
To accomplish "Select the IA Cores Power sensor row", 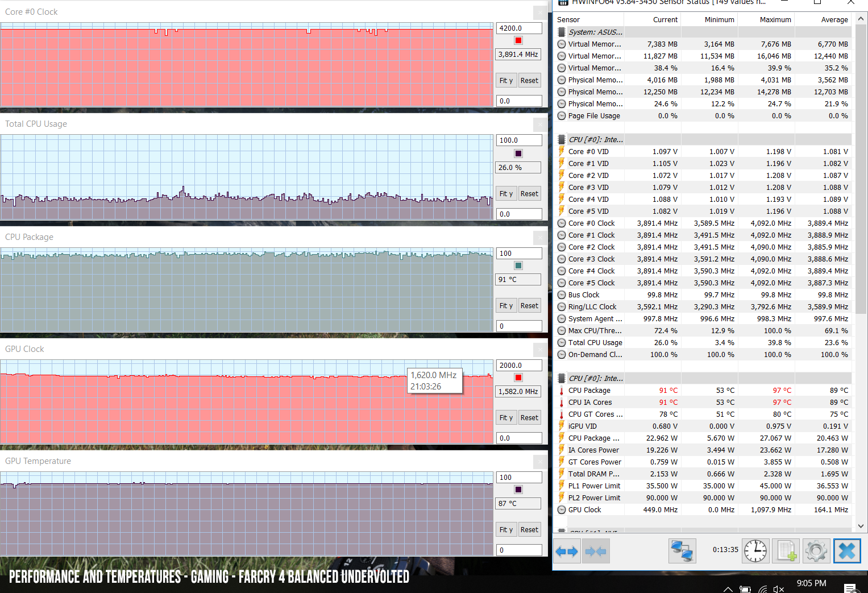I will (x=703, y=450).
